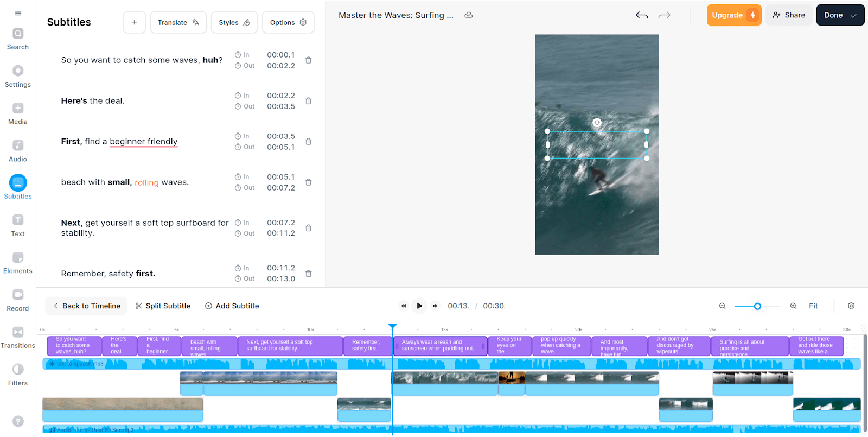
Task: Delete the 'So you want to catch' subtitle
Action: 308,60
